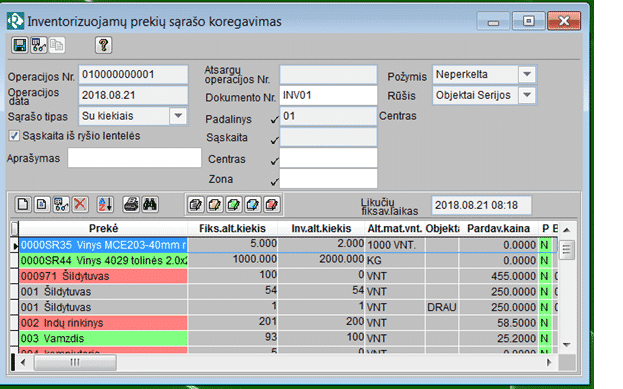Click the Dokumento Nr. field INV01
Screen dimensions: 623x389
[328, 95]
